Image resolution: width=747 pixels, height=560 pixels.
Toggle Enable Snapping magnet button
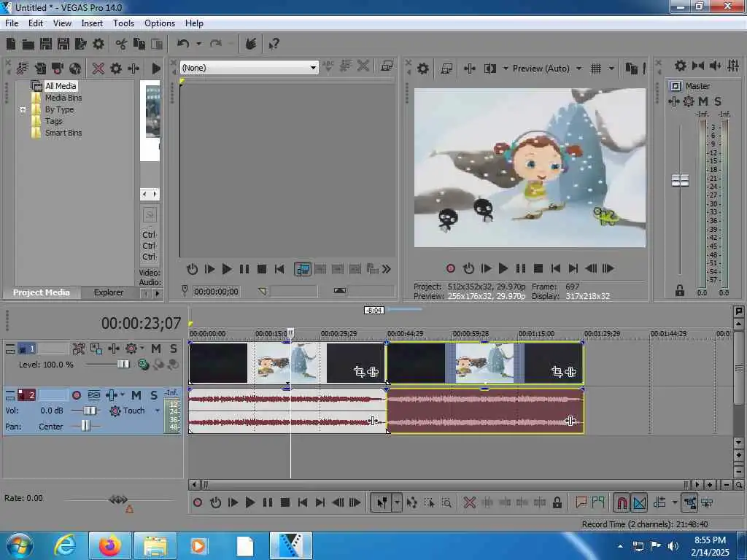tap(622, 502)
